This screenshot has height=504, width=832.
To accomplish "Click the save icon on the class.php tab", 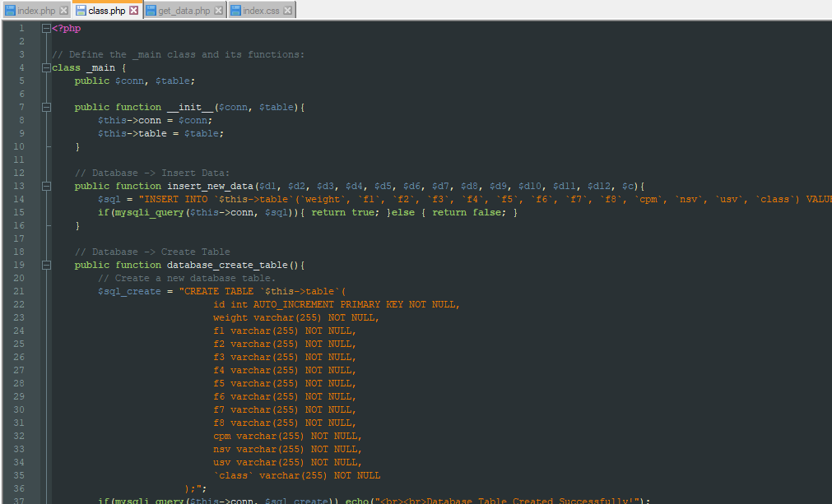I will pyautogui.click(x=81, y=11).
